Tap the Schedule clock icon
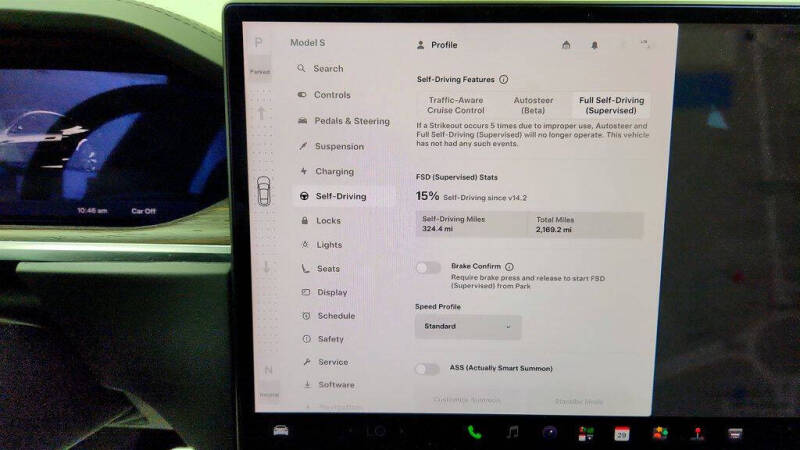The image size is (800, 450). [306, 316]
